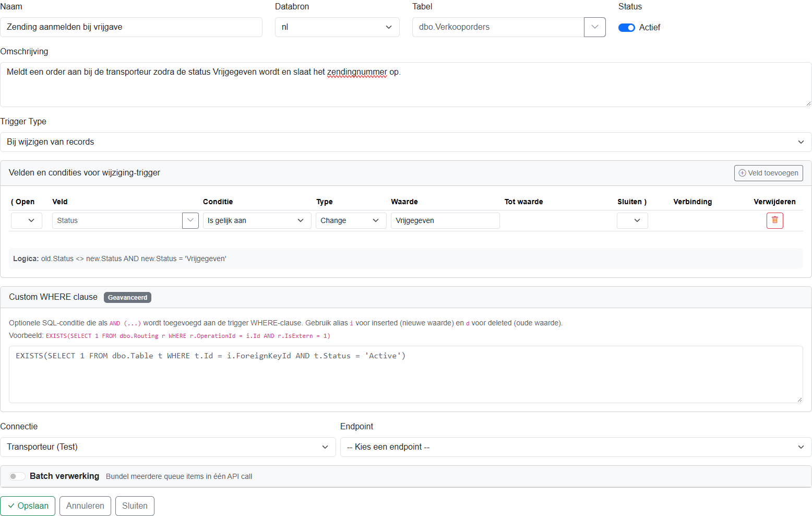Image resolution: width=812 pixels, height=516 pixels.
Task: Click the Veld toevoegen button
Action: click(x=769, y=173)
